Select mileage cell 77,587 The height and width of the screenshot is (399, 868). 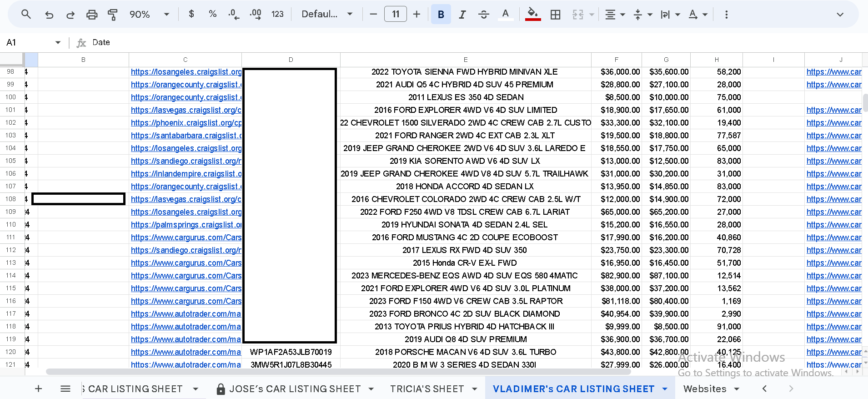[x=717, y=136]
